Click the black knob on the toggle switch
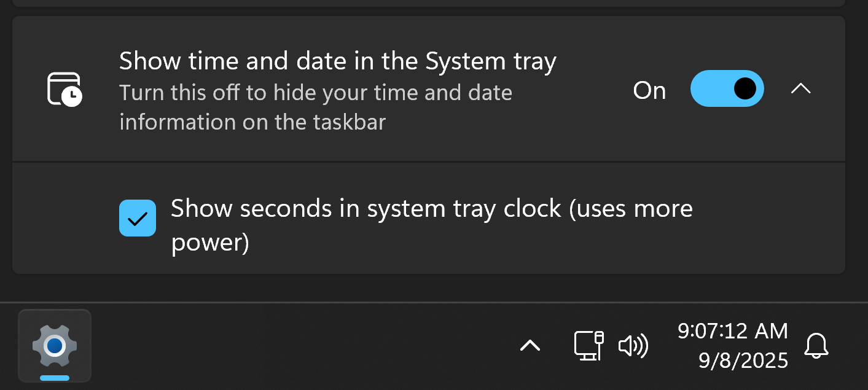This screenshot has height=390, width=868. [745, 89]
